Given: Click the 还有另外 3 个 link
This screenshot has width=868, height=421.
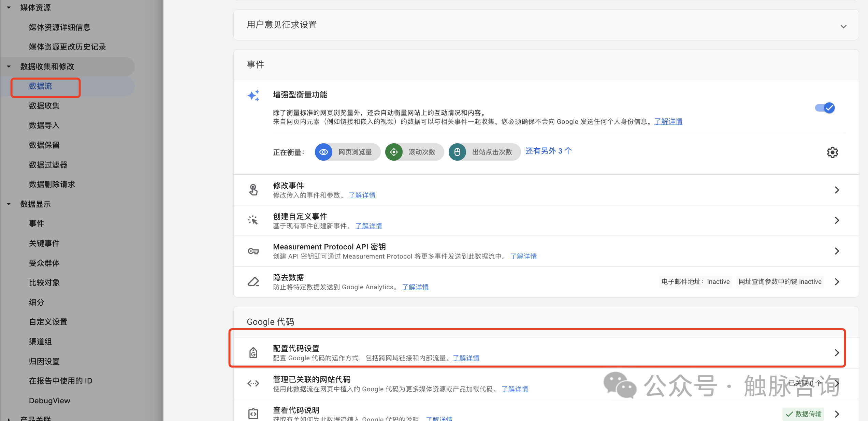Looking at the screenshot, I should click(x=549, y=151).
